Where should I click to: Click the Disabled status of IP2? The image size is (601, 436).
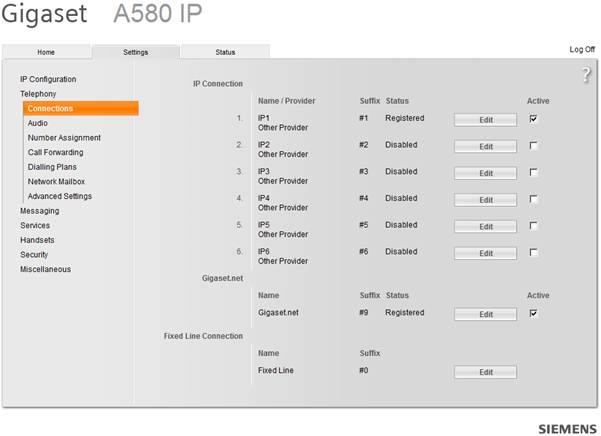click(x=401, y=145)
